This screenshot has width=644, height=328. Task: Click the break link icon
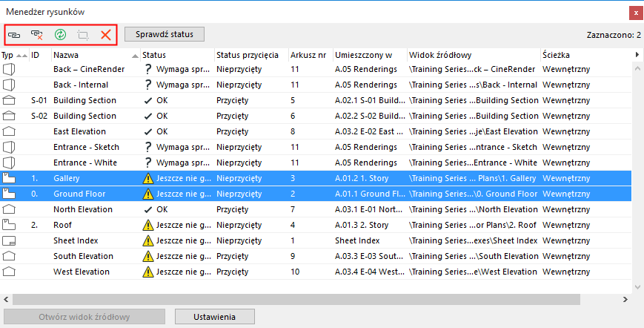(36, 34)
